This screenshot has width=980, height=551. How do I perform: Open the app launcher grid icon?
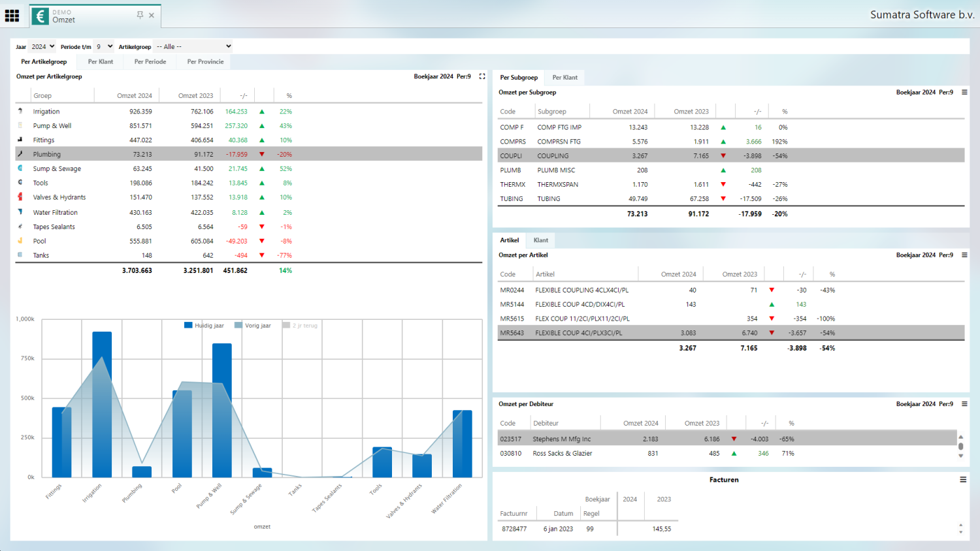[12, 16]
